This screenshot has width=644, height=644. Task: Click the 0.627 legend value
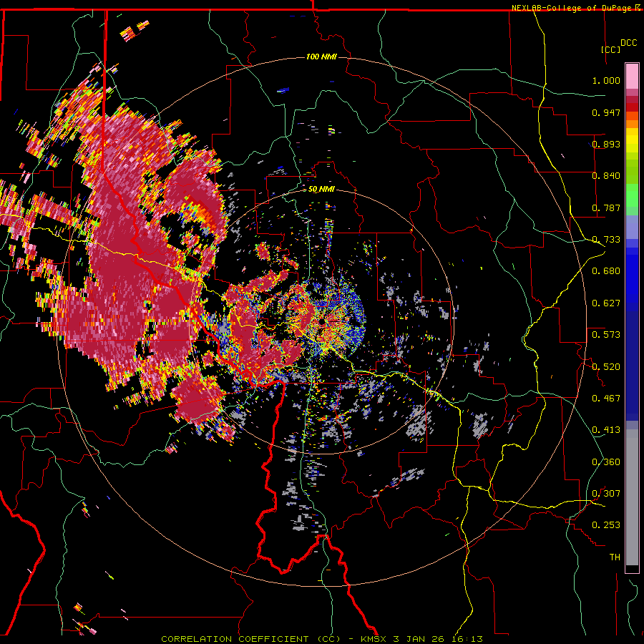point(606,303)
